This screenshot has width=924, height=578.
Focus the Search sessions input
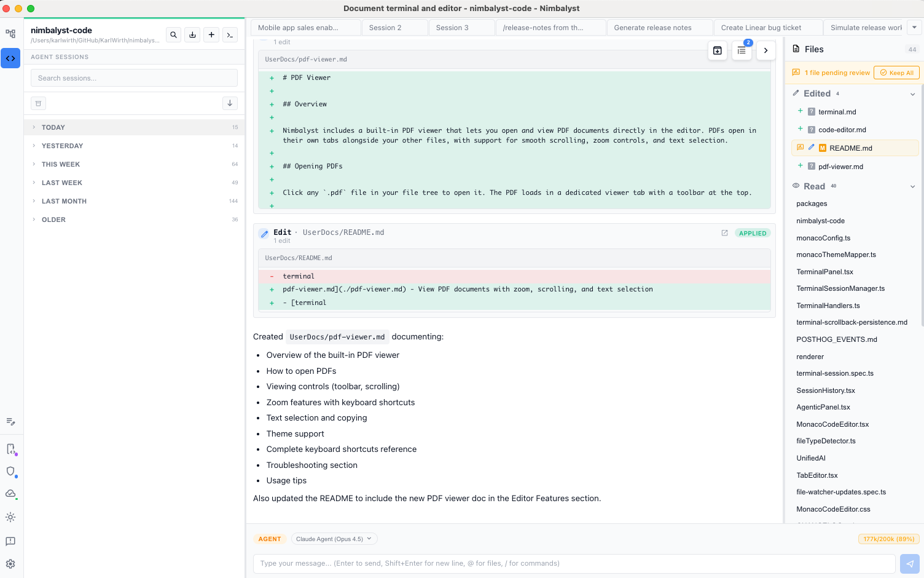click(134, 78)
